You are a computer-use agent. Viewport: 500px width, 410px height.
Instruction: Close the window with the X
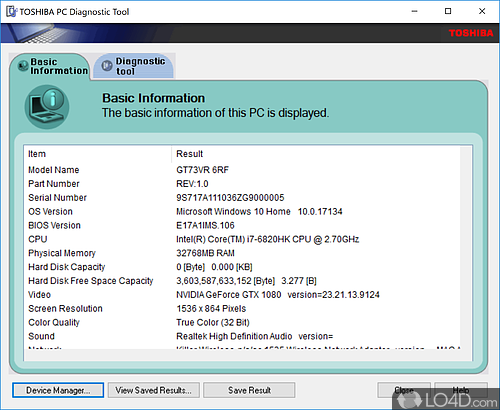pos(482,11)
